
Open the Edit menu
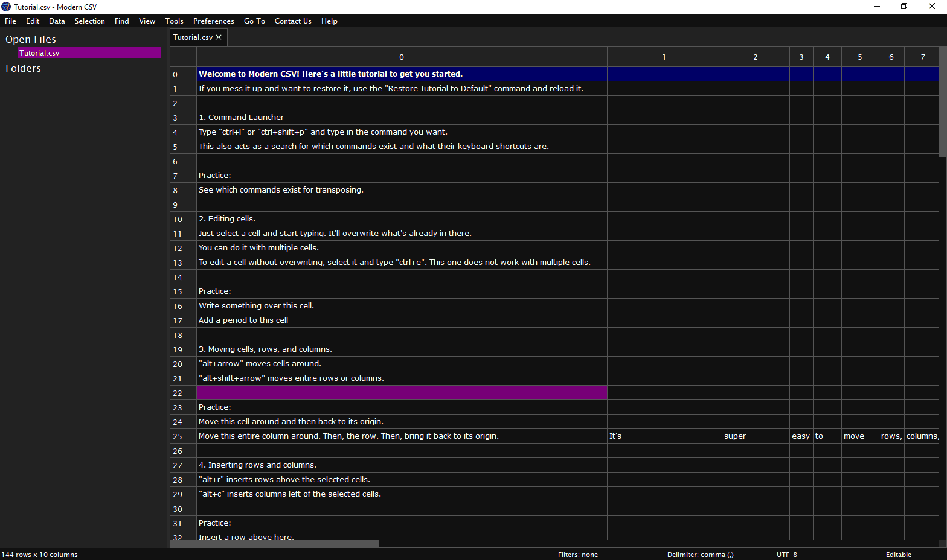pos(33,21)
